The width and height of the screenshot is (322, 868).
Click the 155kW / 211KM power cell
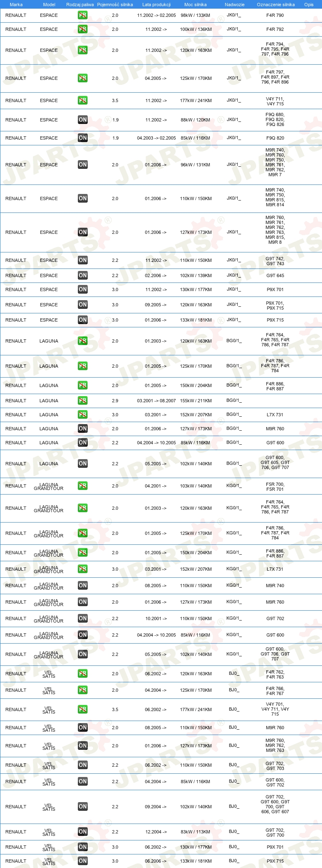pyautogui.click(x=196, y=401)
